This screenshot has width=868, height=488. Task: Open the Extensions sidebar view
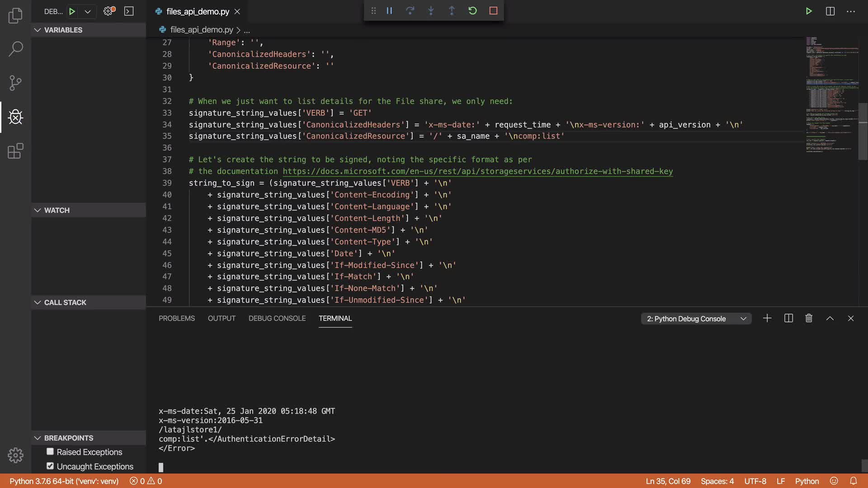pyautogui.click(x=15, y=151)
